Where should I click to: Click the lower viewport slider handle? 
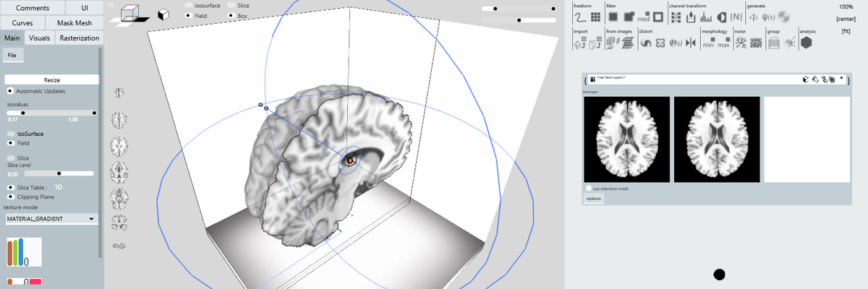(519, 20)
